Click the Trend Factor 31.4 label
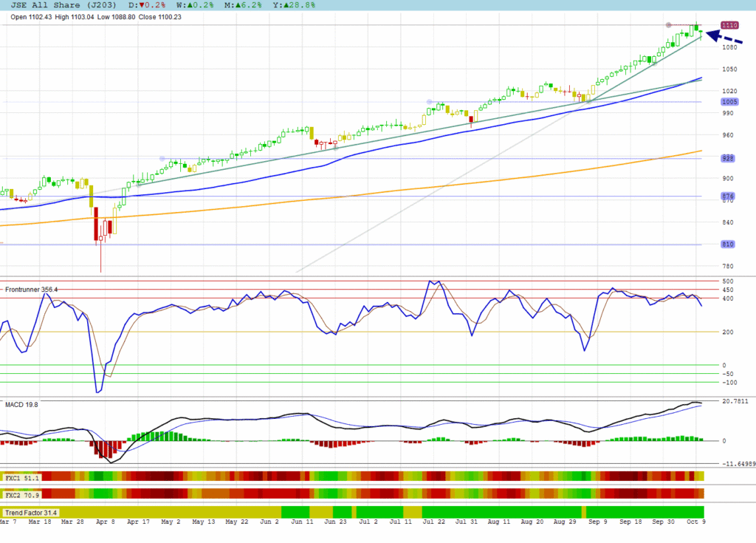 click(x=31, y=512)
